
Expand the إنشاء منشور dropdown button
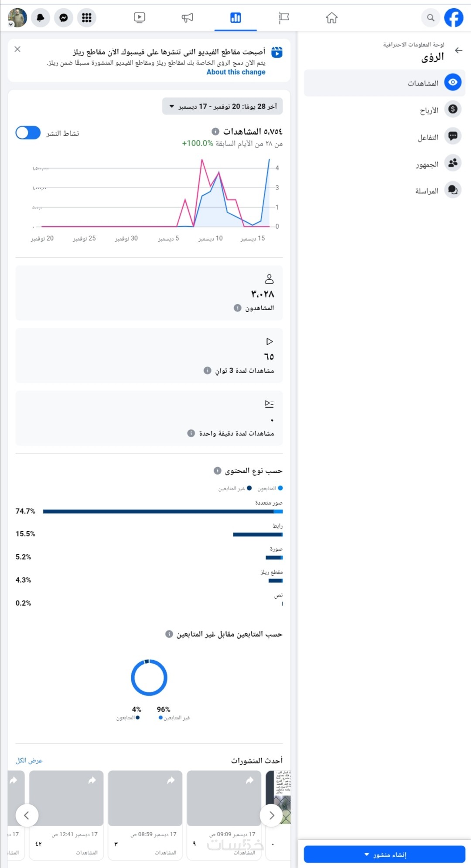tap(385, 854)
